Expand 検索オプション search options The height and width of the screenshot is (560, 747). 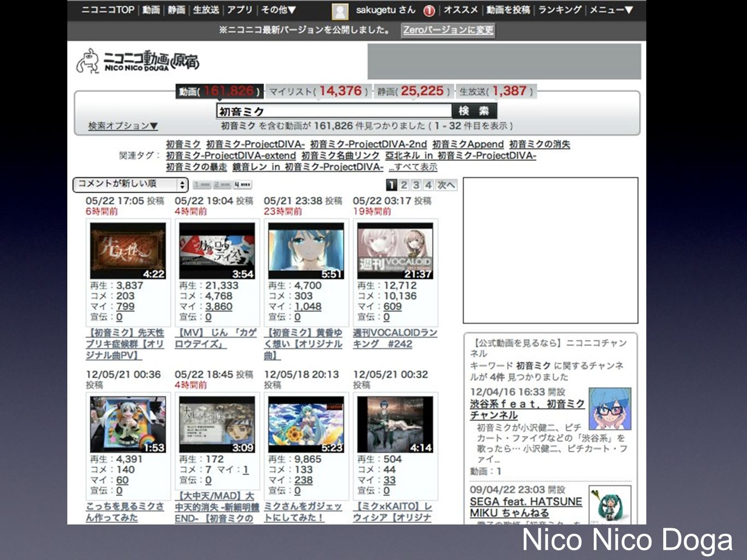coord(123,126)
